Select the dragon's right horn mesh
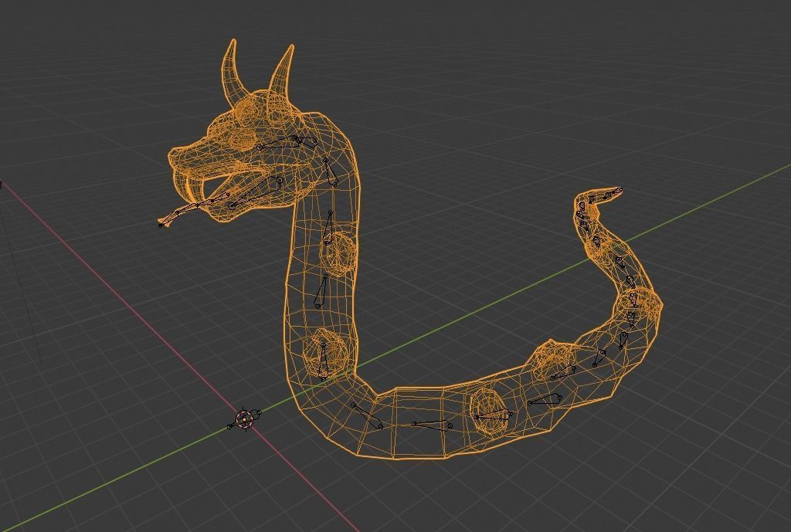 (281, 72)
